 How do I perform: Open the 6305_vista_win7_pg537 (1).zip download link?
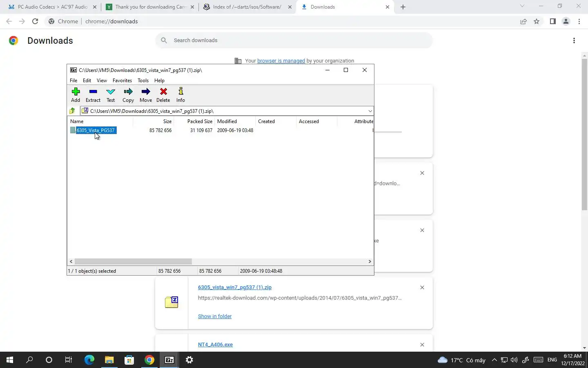pos(235,287)
